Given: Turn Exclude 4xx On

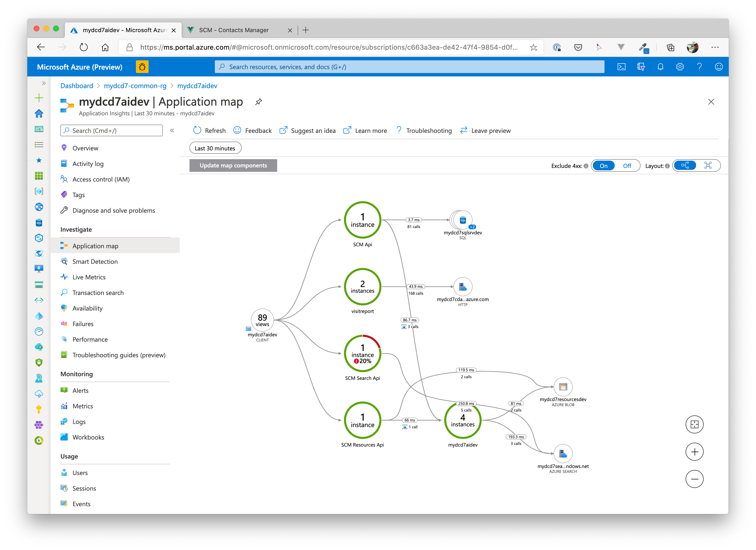Looking at the screenshot, I should click(x=603, y=166).
